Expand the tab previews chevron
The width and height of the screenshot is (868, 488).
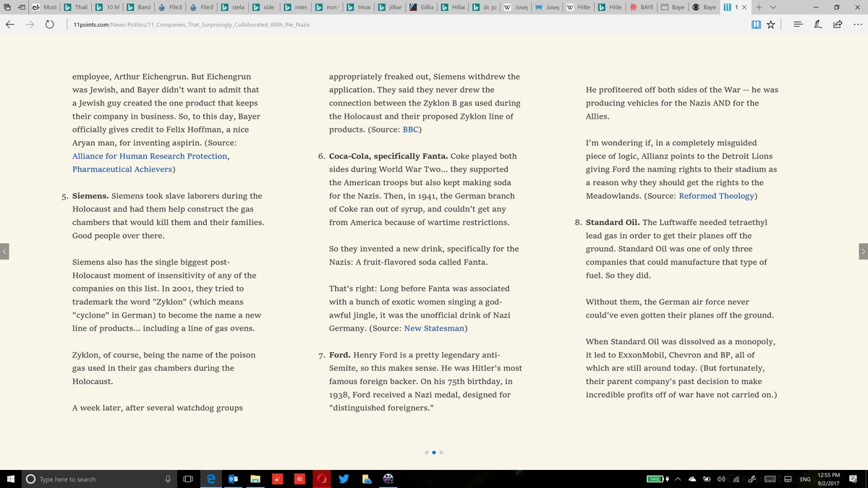(x=773, y=7)
